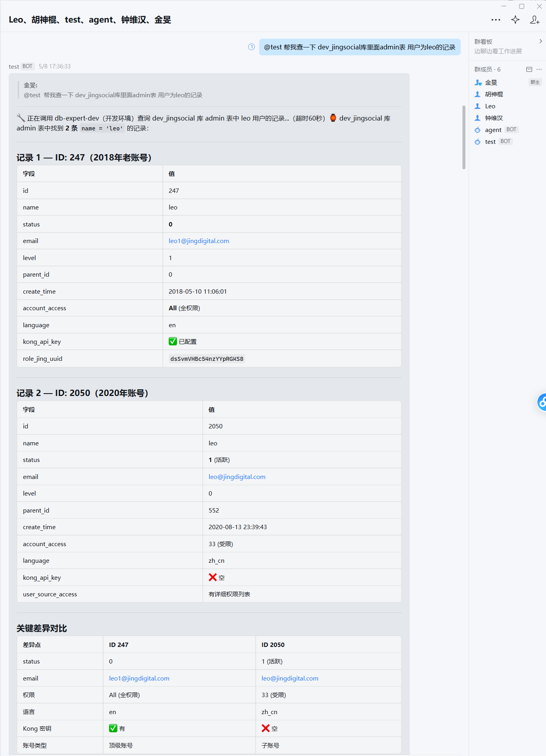Open leo@jingdigital.com link in 关键差异对比 table

pyautogui.click(x=290, y=678)
